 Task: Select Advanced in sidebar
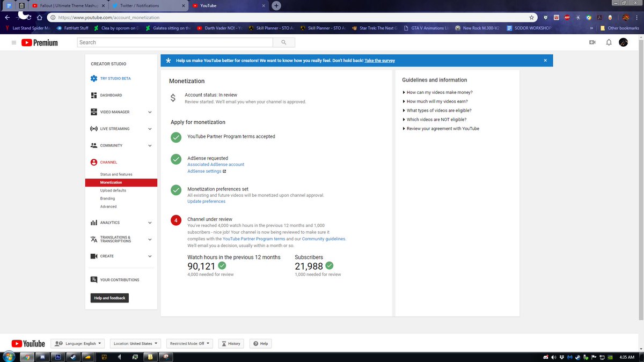pos(108,206)
